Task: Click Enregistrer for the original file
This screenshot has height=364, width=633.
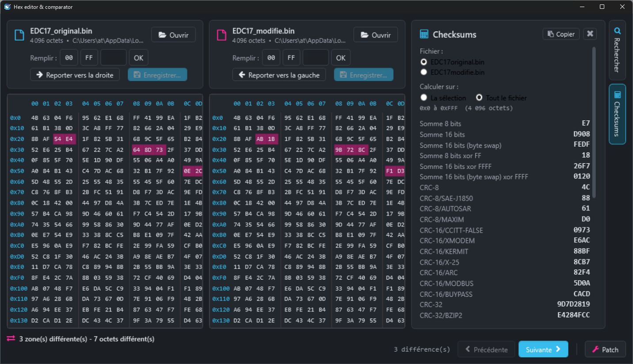Action: [157, 75]
